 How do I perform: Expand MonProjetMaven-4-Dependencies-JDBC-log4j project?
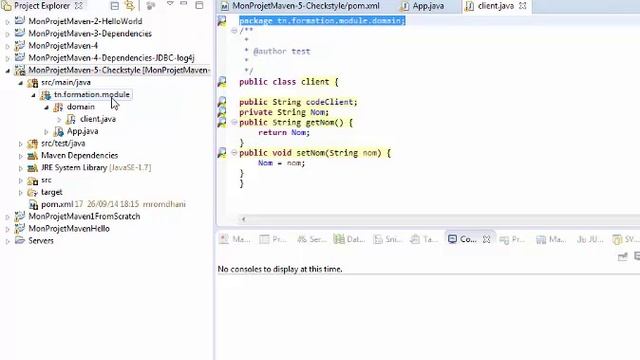pyautogui.click(x=7, y=59)
